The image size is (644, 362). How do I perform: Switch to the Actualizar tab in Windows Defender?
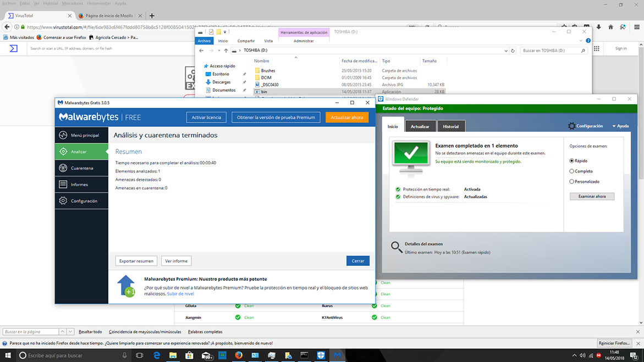(x=420, y=126)
